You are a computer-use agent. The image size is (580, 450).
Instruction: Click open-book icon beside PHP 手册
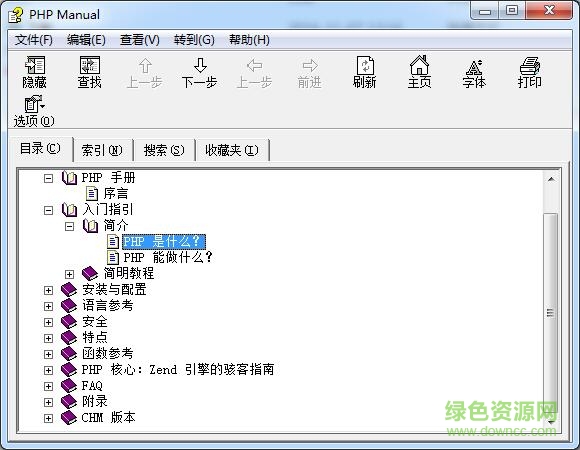click(70, 178)
